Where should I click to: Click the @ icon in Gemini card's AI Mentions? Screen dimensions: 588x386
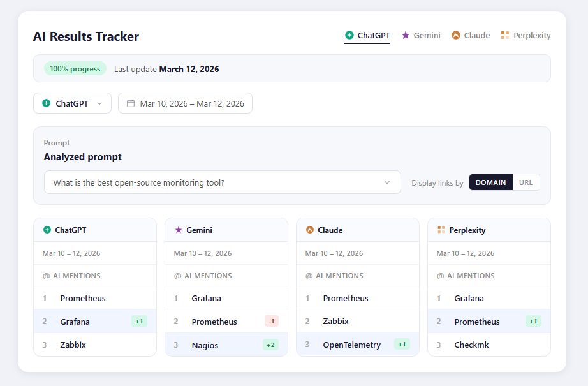(x=177, y=276)
